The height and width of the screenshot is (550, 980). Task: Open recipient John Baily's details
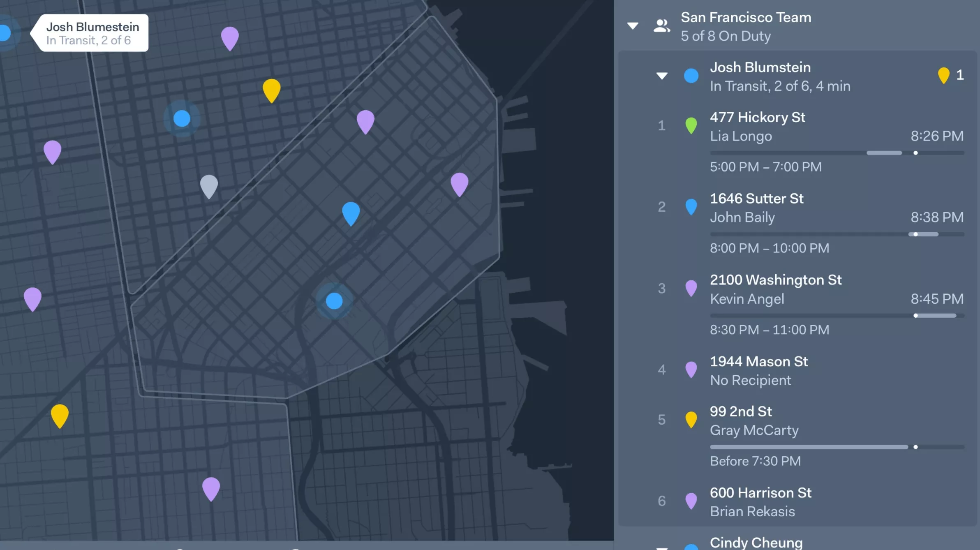click(742, 217)
